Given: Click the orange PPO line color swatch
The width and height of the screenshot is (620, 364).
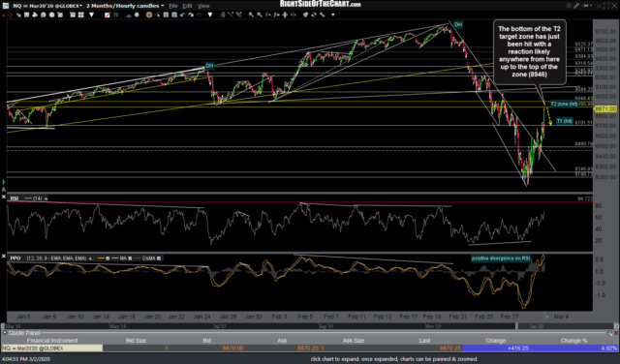Looking at the screenshot, I should [101, 258].
